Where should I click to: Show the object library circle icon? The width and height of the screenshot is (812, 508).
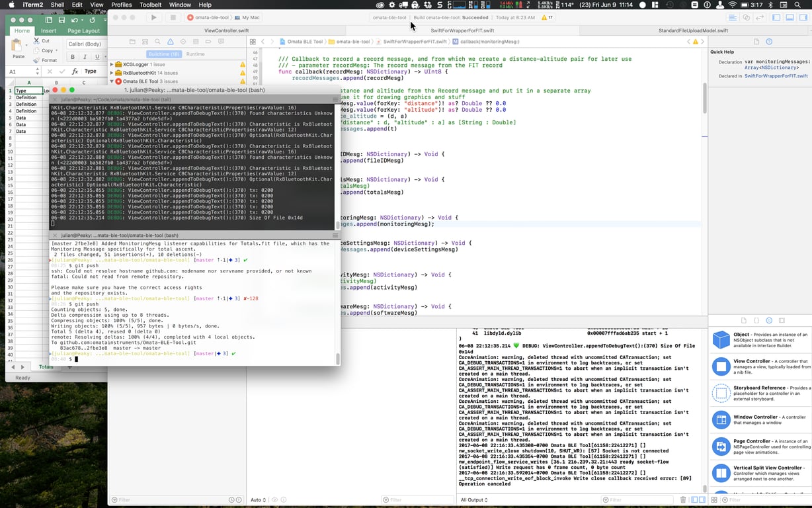[x=769, y=320]
